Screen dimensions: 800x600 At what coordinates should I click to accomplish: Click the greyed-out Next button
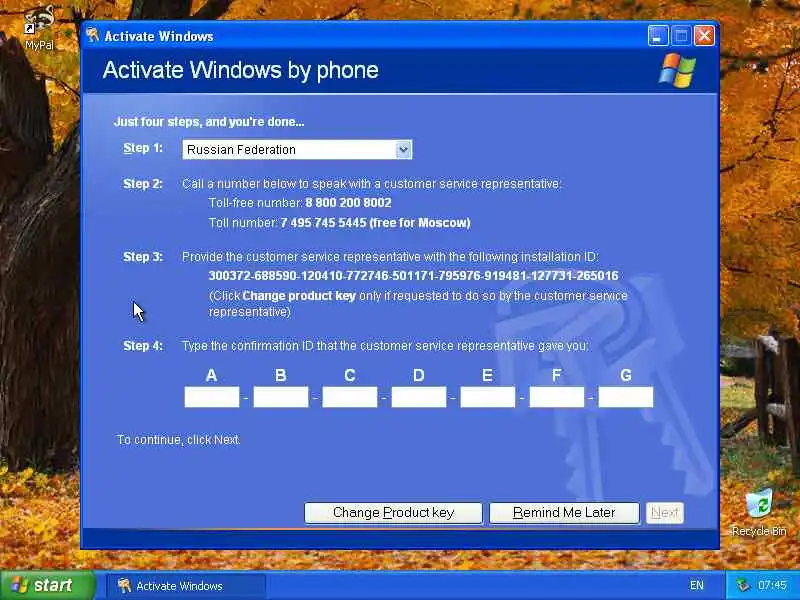tap(664, 513)
